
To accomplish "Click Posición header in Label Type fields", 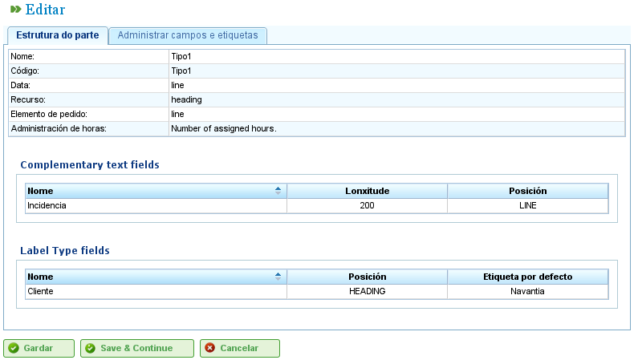I will click(367, 277).
